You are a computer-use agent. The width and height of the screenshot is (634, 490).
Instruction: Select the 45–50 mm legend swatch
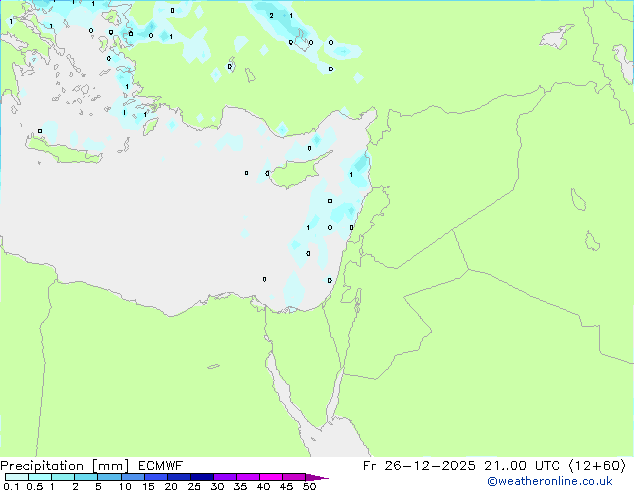(294, 477)
